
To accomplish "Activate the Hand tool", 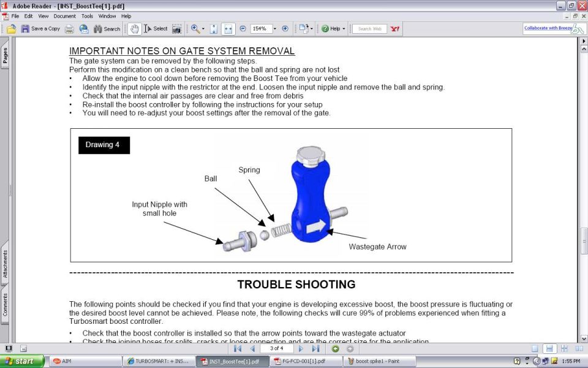I will click(134, 29).
